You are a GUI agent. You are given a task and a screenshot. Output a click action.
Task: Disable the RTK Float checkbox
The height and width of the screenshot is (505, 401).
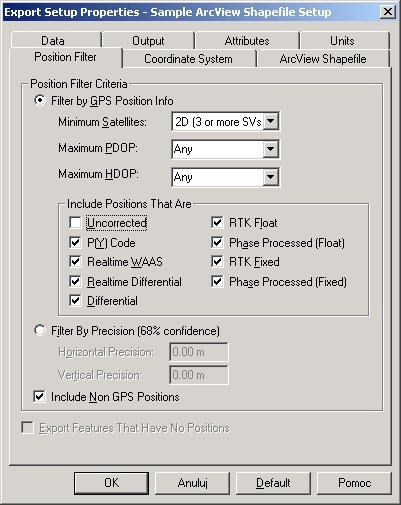(217, 223)
